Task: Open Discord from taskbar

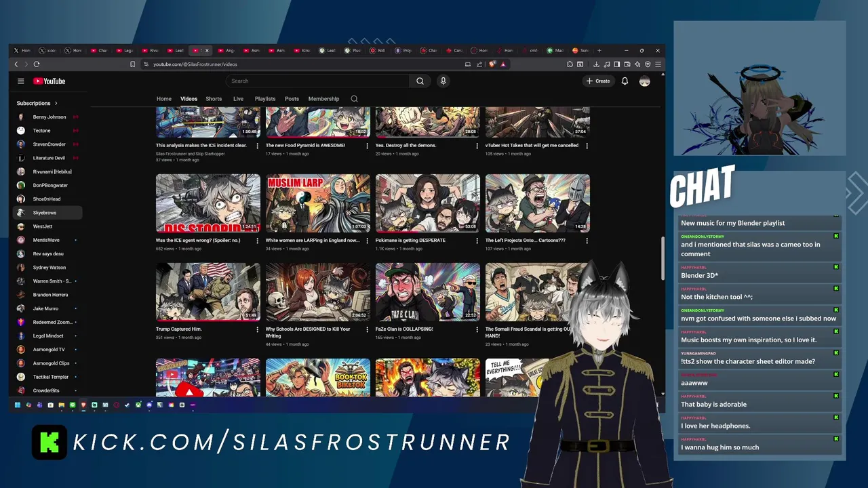Action: click(x=149, y=405)
